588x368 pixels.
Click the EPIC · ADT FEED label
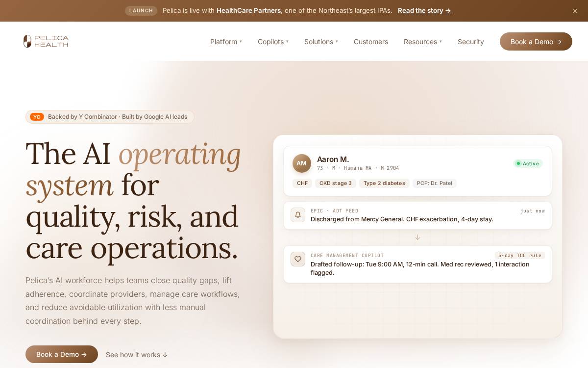click(x=334, y=211)
